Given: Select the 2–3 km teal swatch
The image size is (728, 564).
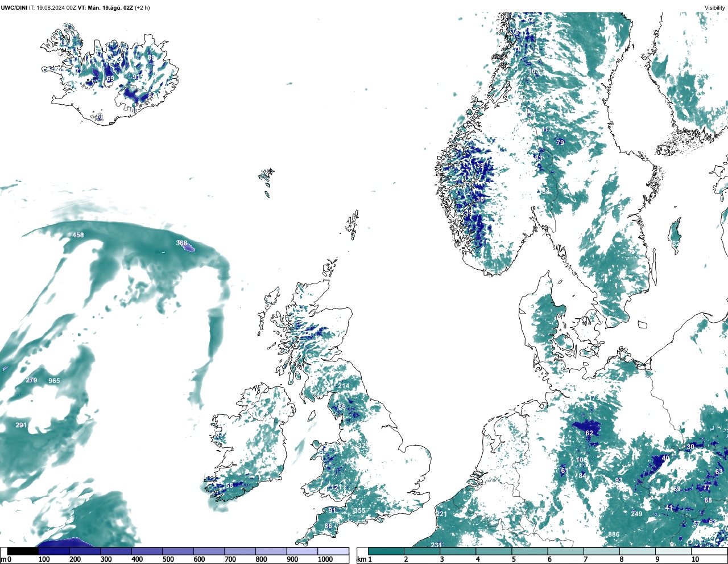Looking at the screenshot, I should (x=422, y=551).
